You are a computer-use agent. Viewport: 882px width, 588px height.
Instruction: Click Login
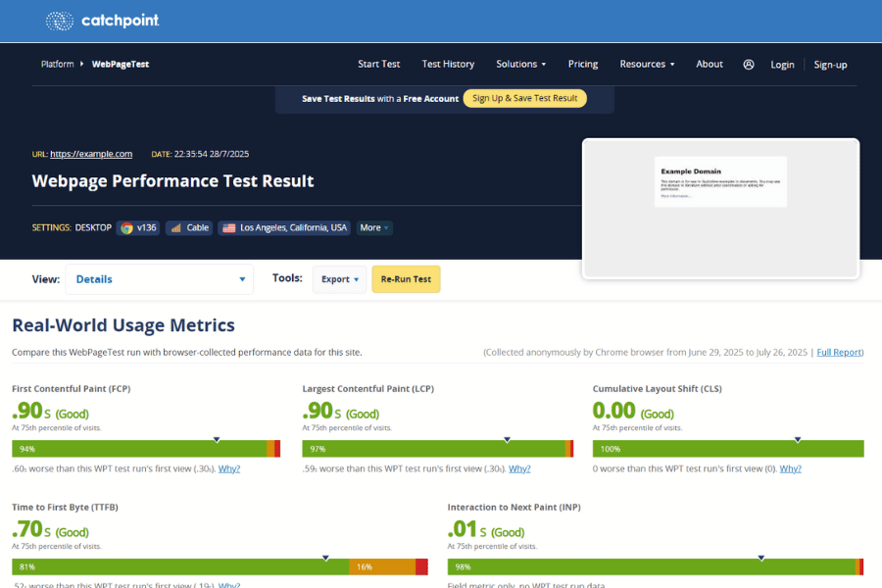pyautogui.click(x=782, y=65)
